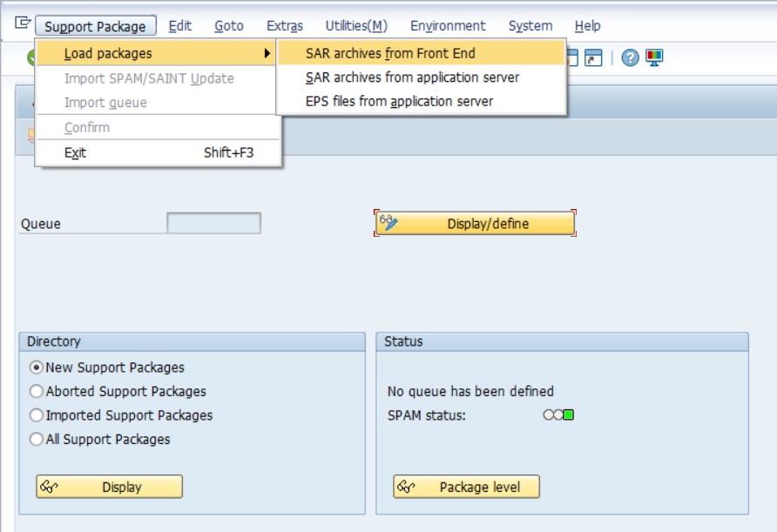777x532 pixels.
Task: Click glasses icon on Package level button
Action: [x=406, y=487]
